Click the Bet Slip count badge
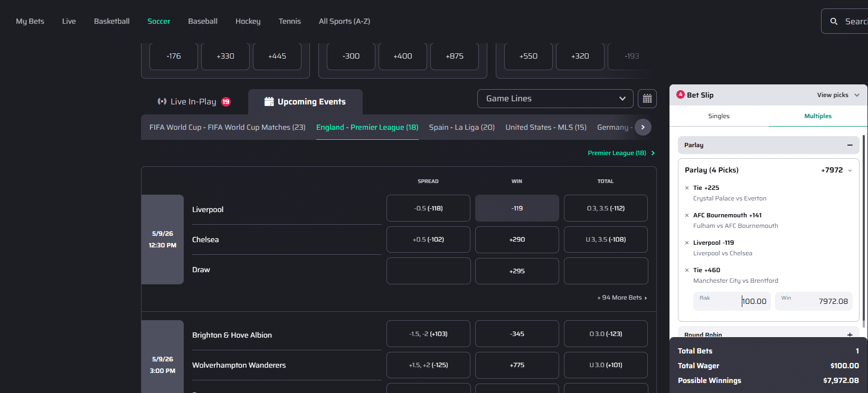Screen dimensions: 868x393 tap(681, 94)
